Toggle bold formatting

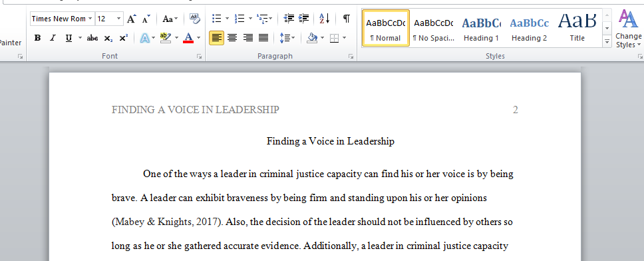coord(37,38)
